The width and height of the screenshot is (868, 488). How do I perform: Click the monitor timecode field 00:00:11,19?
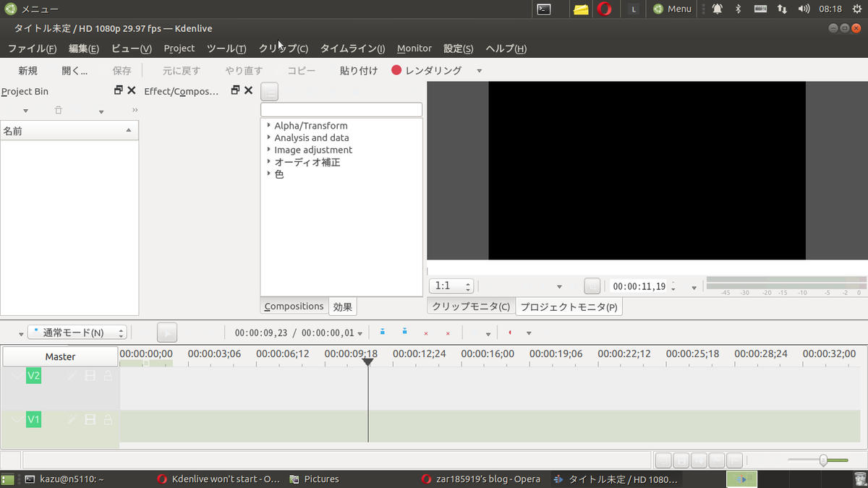[x=639, y=286]
